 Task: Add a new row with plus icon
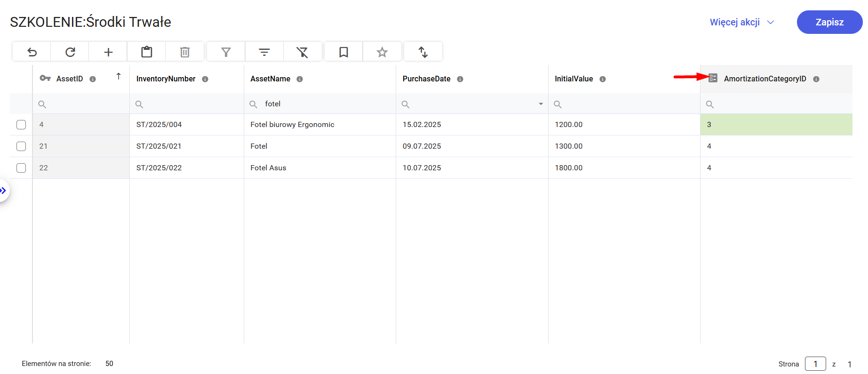[x=108, y=52]
